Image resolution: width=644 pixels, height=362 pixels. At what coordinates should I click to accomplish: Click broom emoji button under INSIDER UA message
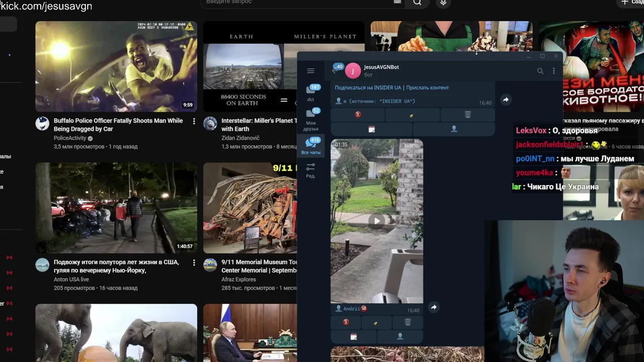[412, 115]
